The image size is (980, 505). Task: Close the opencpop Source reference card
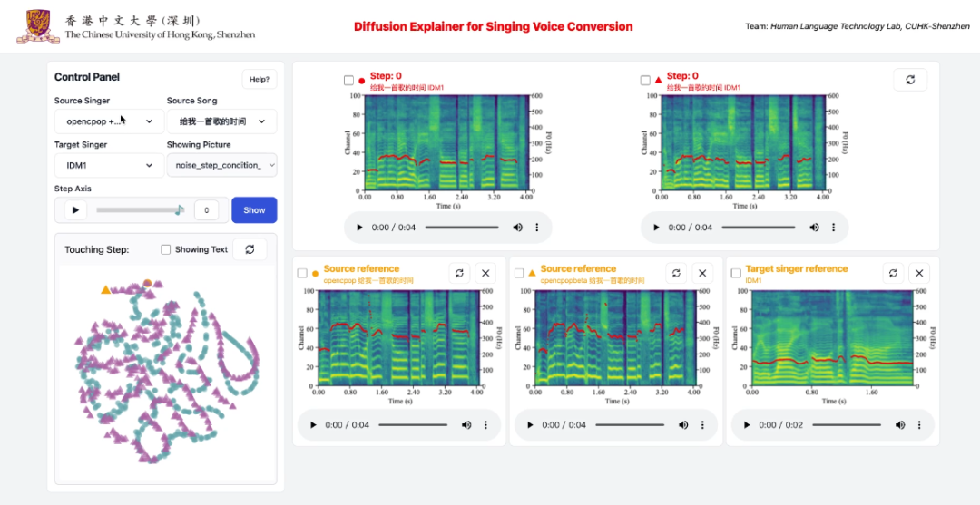(485, 273)
